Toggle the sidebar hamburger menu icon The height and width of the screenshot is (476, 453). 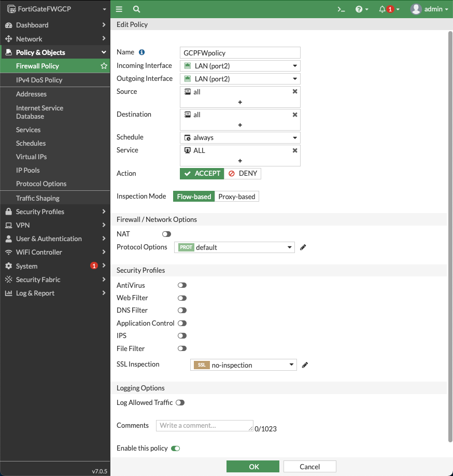pyautogui.click(x=119, y=9)
